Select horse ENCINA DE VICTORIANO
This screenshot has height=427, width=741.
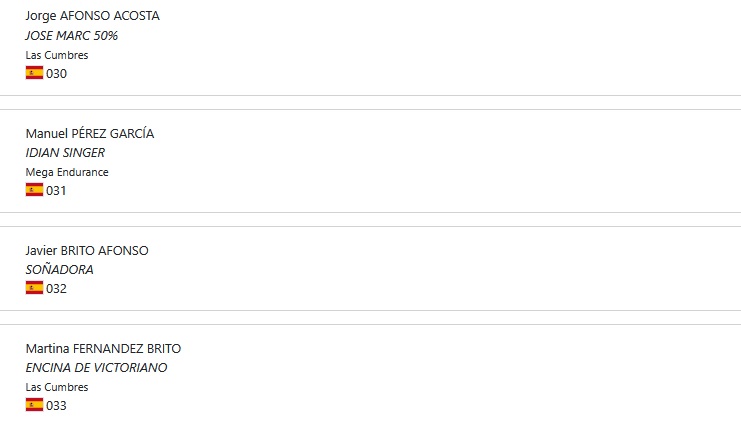tap(96, 367)
